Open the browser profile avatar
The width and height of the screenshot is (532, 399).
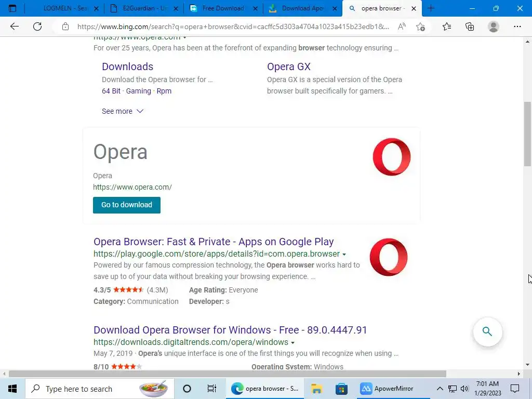(x=494, y=26)
